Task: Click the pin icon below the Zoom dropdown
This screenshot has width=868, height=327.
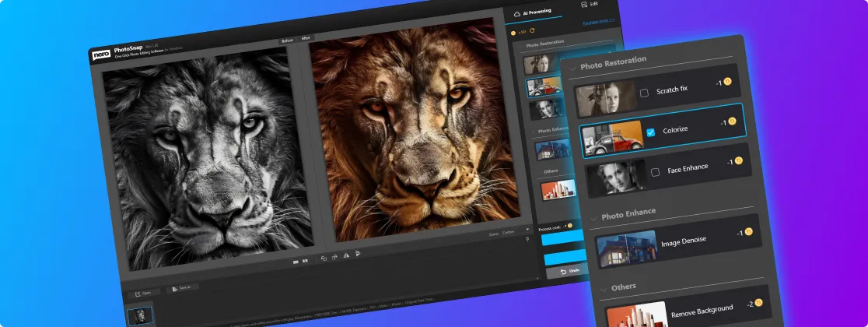Action: [x=527, y=240]
